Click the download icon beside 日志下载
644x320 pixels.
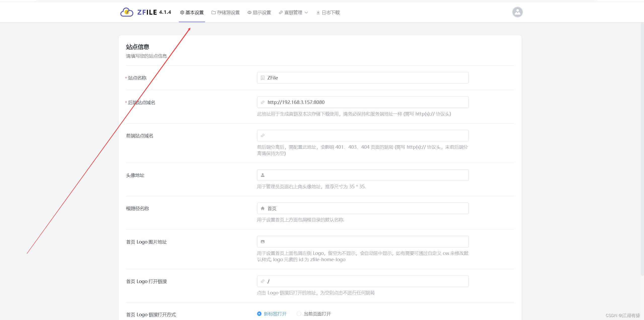[x=318, y=12]
